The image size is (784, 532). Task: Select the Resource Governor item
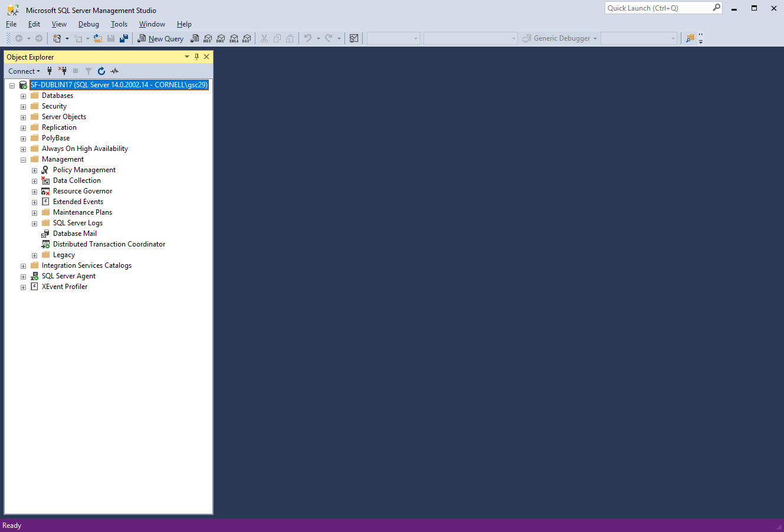click(x=83, y=191)
